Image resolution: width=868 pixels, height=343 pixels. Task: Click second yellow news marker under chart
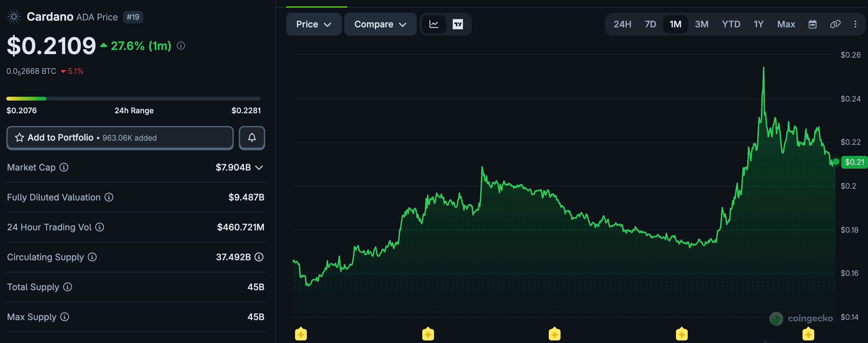point(428,334)
